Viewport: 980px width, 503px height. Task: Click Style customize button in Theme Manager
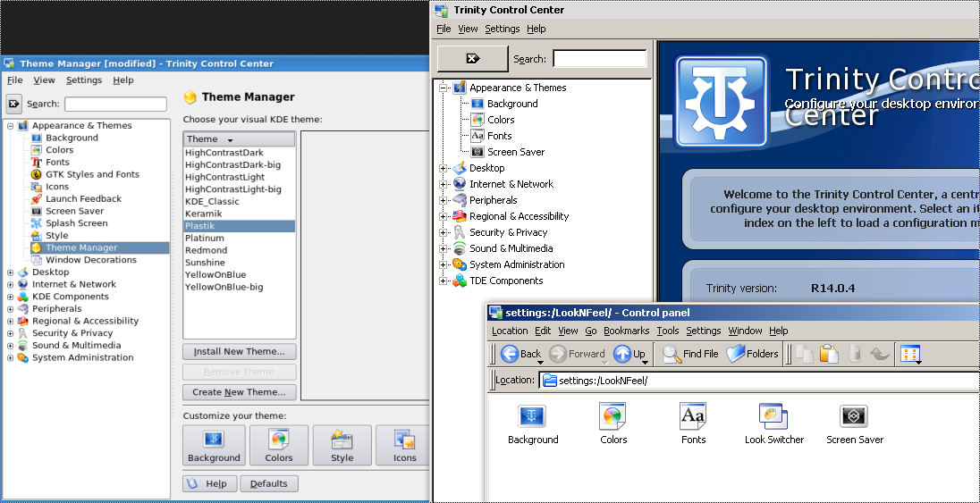coord(342,446)
